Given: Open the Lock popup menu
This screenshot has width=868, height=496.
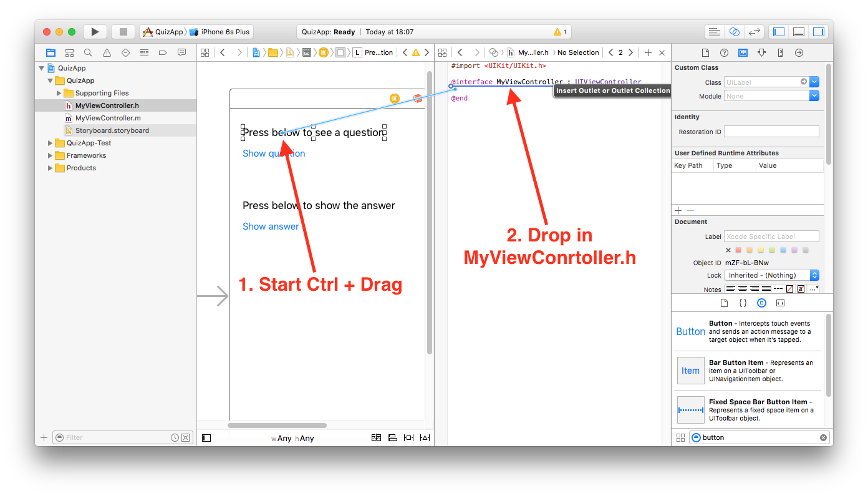Looking at the screenshot, I should (x=771, y=275).
